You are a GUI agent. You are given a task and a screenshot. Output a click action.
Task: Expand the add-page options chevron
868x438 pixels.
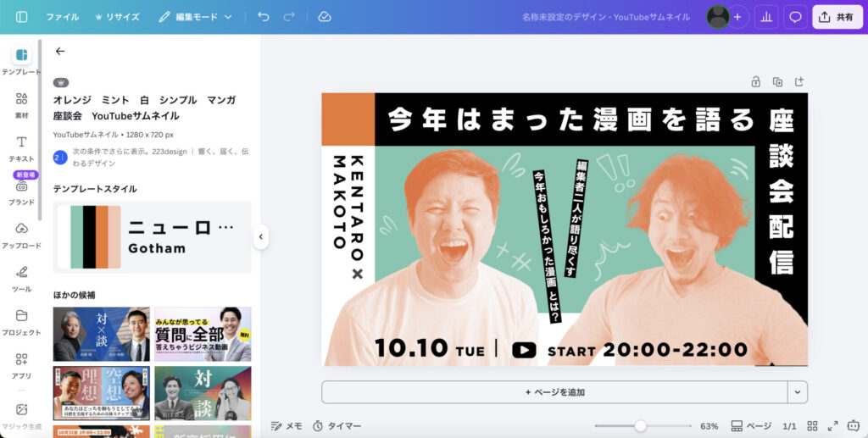pyautogui.click(x=797, y=392)
